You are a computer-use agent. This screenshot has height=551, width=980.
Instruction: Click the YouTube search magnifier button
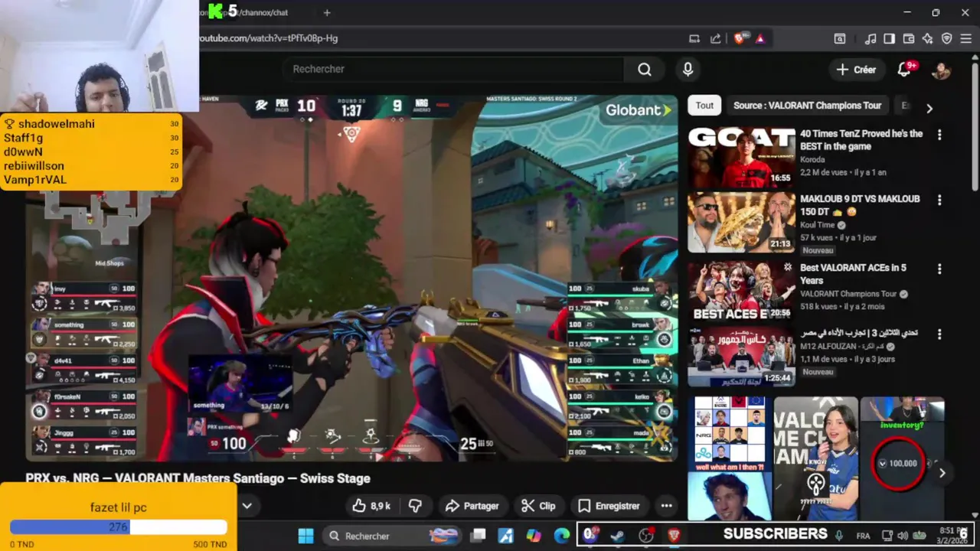645,70
